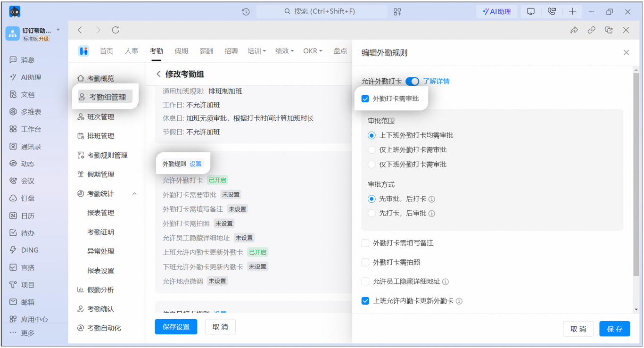644x348 pixels.
Task: Open 排班管理 in attendance menu
Action: click(x=100, y=136)
